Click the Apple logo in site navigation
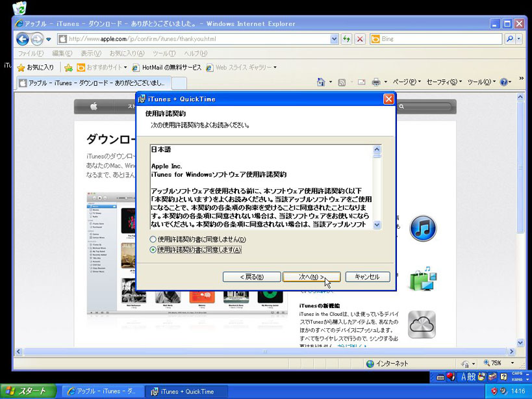The width and height of the screenshot is (532, 399). point(93,107)
